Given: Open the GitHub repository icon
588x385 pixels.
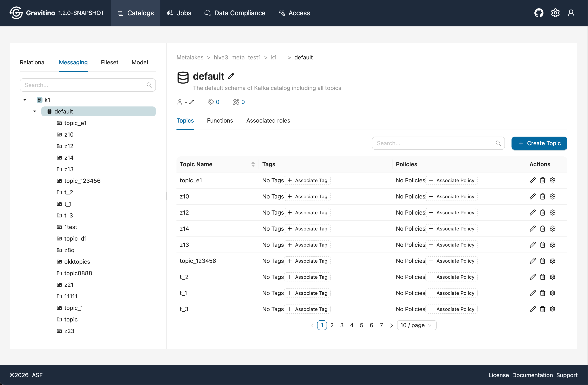Looking at the screenshot, I should point(539,13).
